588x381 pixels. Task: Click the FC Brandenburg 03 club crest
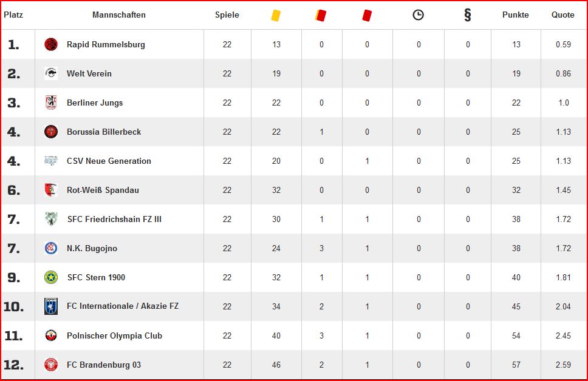(x=51, y=365)
